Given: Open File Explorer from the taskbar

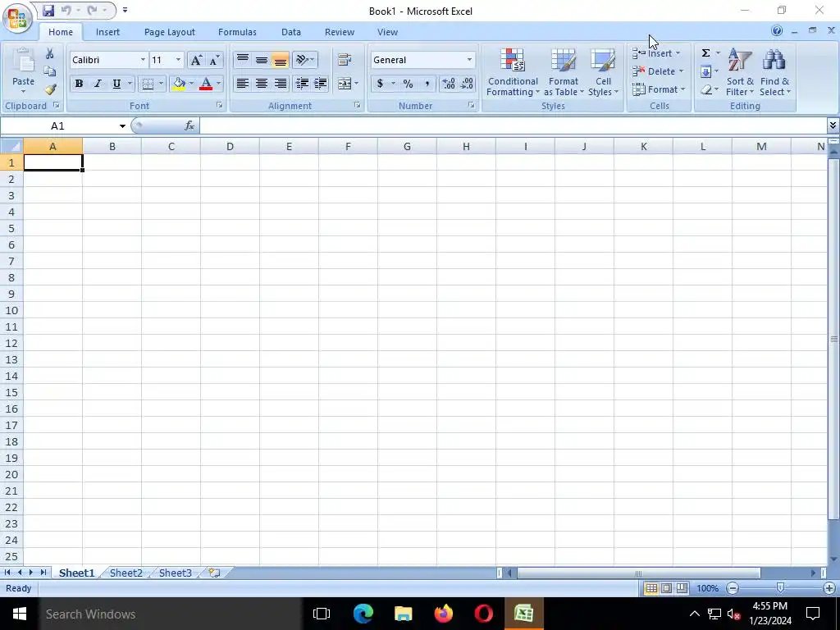Looking at the screenshot, I should pos(403,614).
